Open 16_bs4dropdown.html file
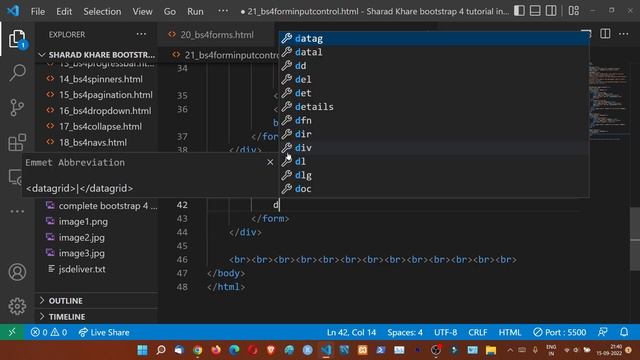 pyautogui.click(x=104, y=111)
